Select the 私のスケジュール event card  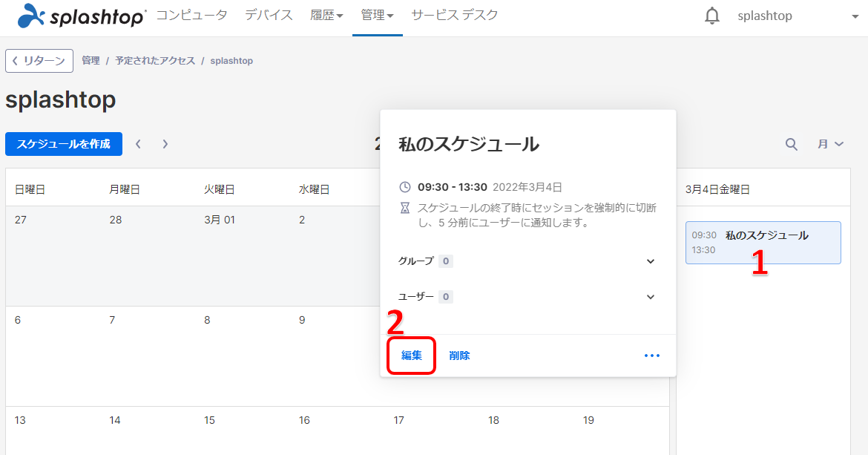[763, 243]
